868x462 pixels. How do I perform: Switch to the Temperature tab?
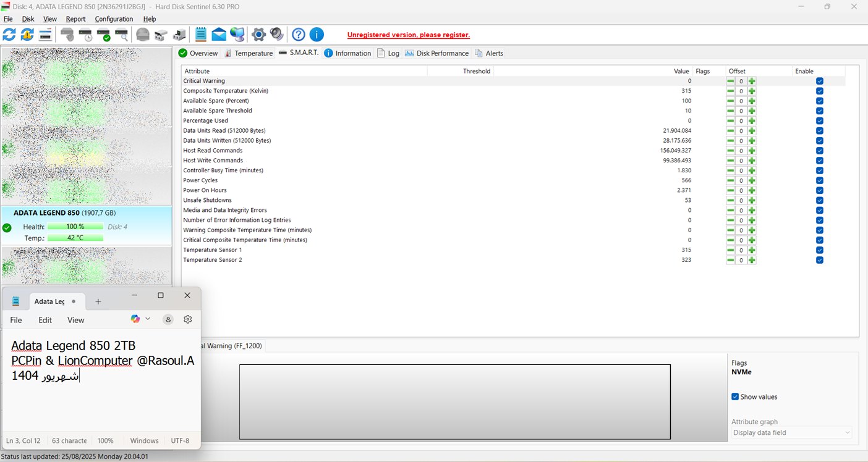click(x=249, y=53)
